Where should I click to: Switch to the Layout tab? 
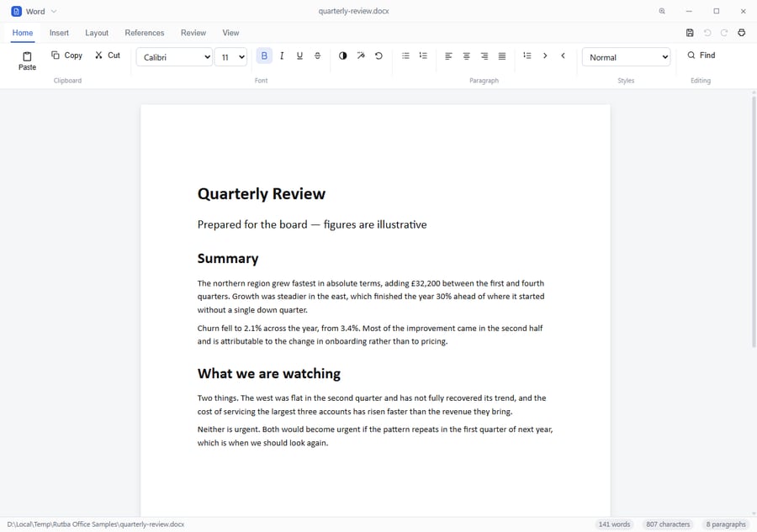[97, 33]
